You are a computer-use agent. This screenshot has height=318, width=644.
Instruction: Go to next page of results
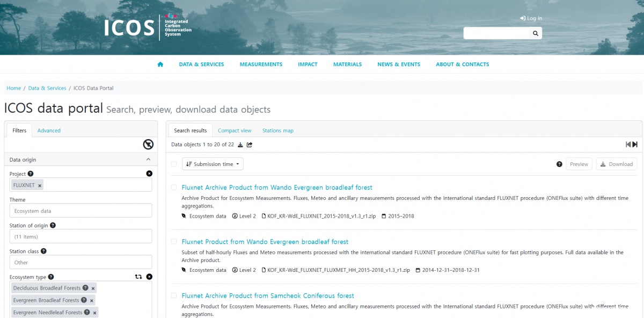(x=635, y=144)
